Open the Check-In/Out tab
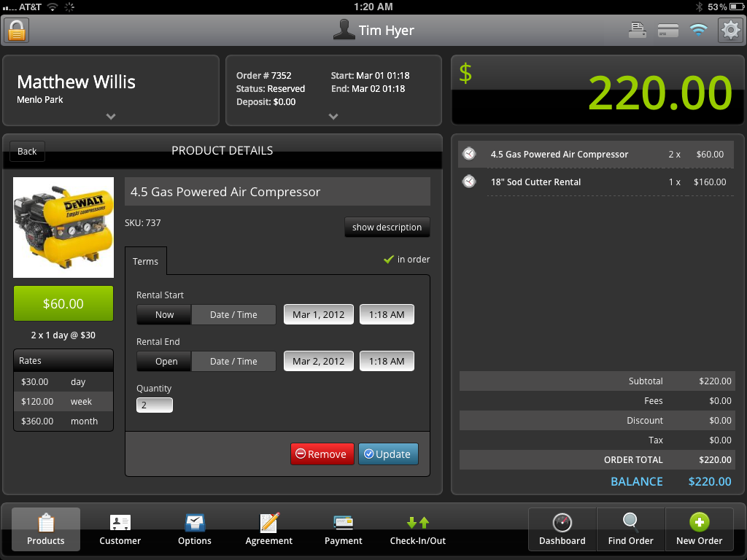 tap(418, 529)
